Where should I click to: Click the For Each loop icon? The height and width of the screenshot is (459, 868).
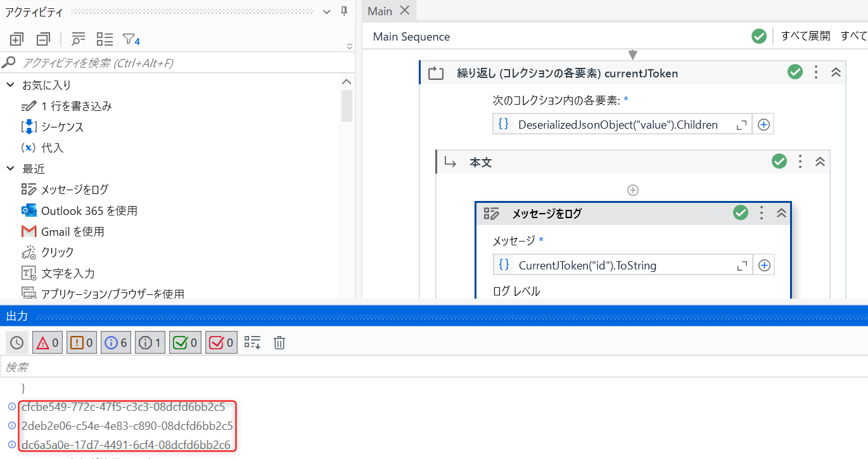tap(436, 74)
